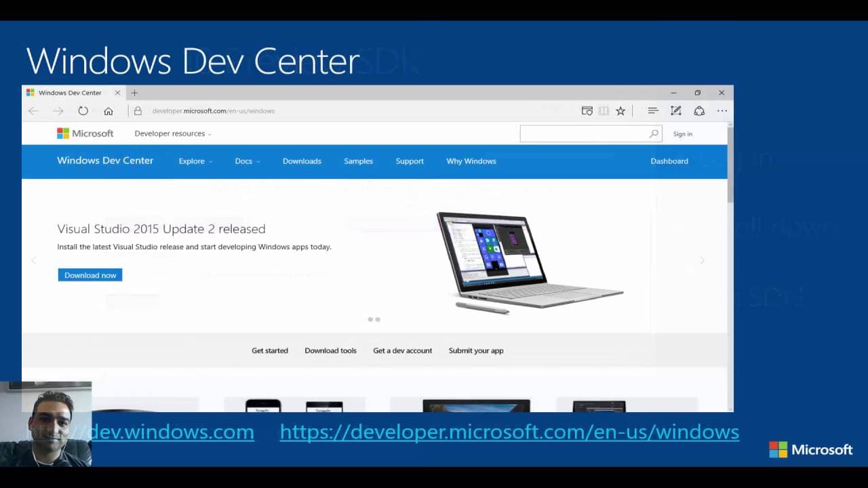Click the Home icon in Edge toolbar
The width and height of the screenshot is (868, 488).
[108, 111]
